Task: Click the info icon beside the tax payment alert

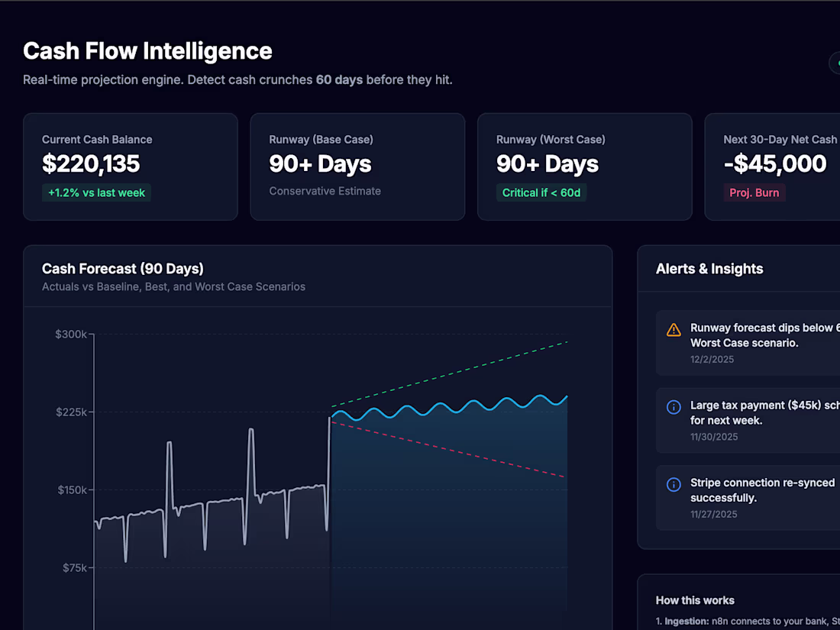Action: point(673,406)
